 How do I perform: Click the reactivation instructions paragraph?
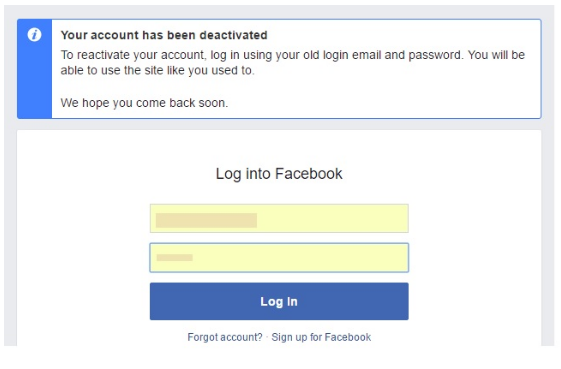(x=293, y=63)
